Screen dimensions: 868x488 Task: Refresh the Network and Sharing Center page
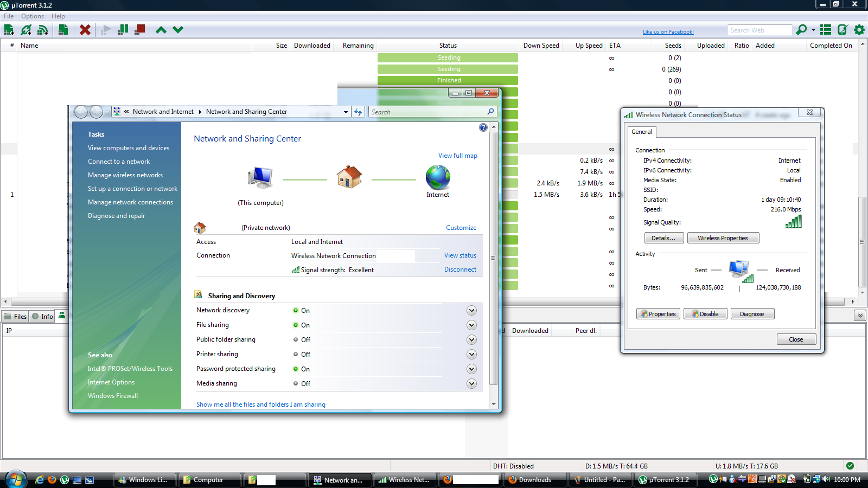pos(358,112)
